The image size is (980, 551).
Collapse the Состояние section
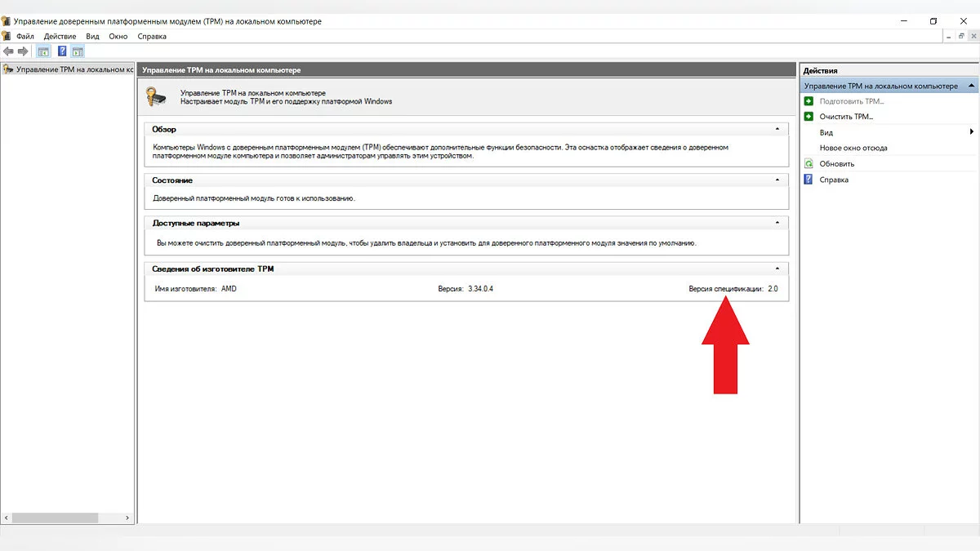[x=777, y=180]
